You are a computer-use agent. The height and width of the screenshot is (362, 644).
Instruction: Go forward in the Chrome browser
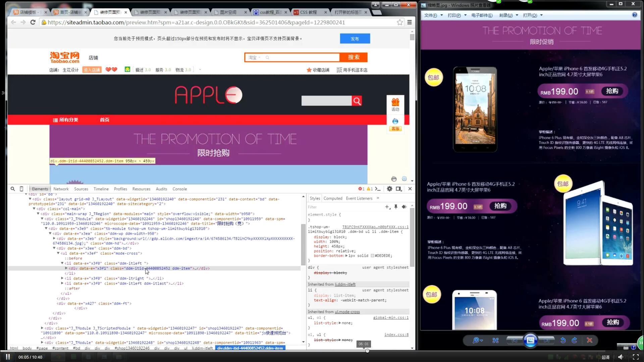pyautogui.click(x=23, y=22)
